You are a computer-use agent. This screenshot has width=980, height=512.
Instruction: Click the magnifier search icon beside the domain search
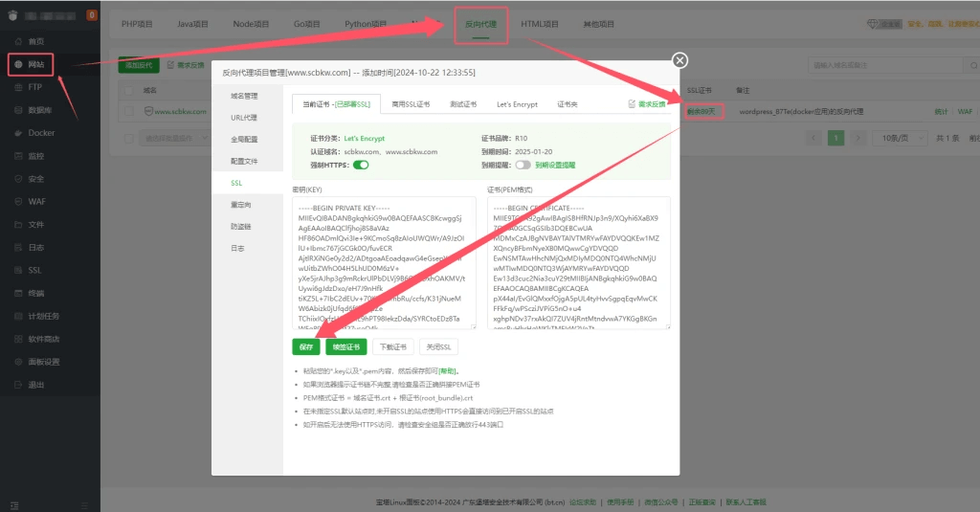[x=973, y=65]
